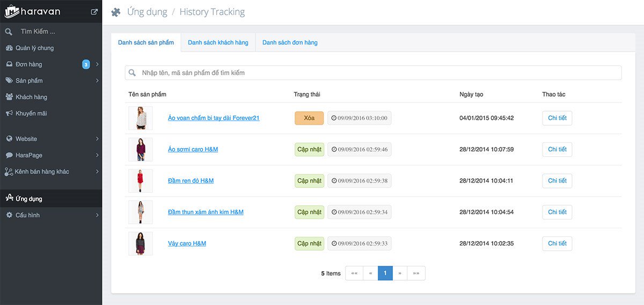The width and height of the screenshot is (644, 305).
Task: Click creation date 04/01/2015 09:45:42
Action: (x=487, y=118)
